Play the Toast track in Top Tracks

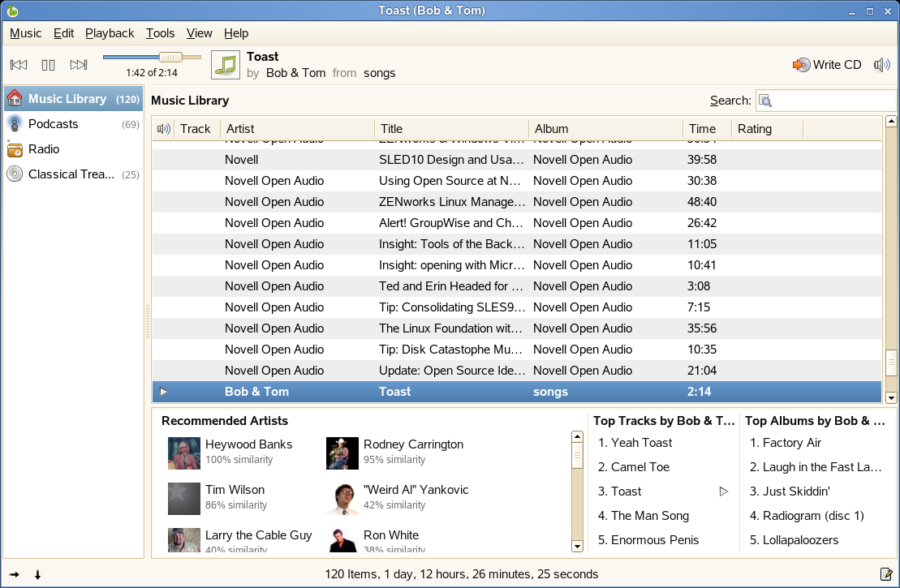(724, 491)
